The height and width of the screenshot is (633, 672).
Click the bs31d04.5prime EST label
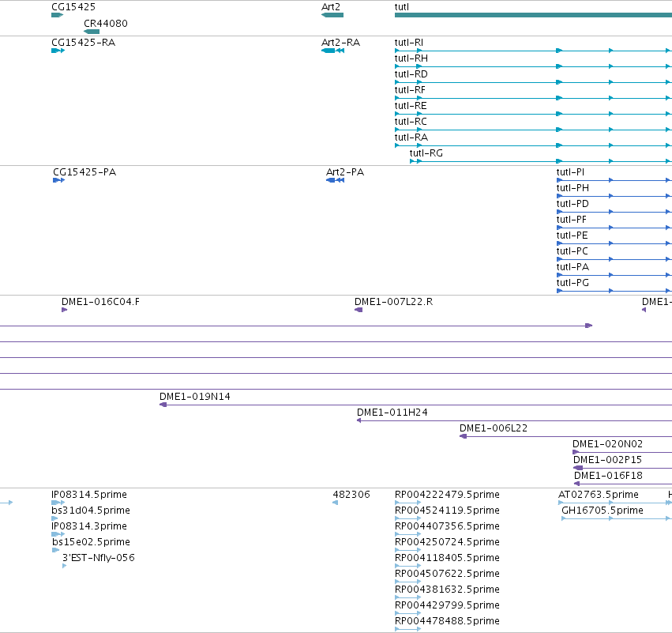coord(91,511)
